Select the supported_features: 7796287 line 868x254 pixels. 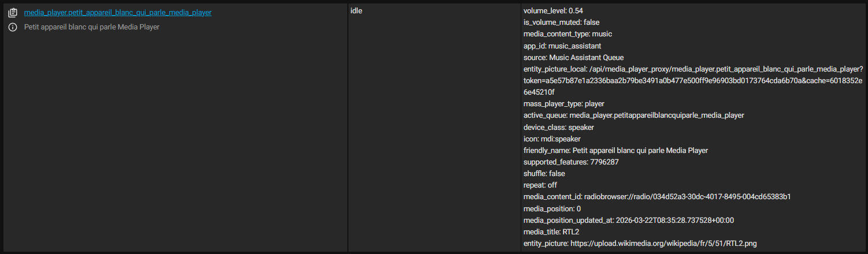point(571,162)
